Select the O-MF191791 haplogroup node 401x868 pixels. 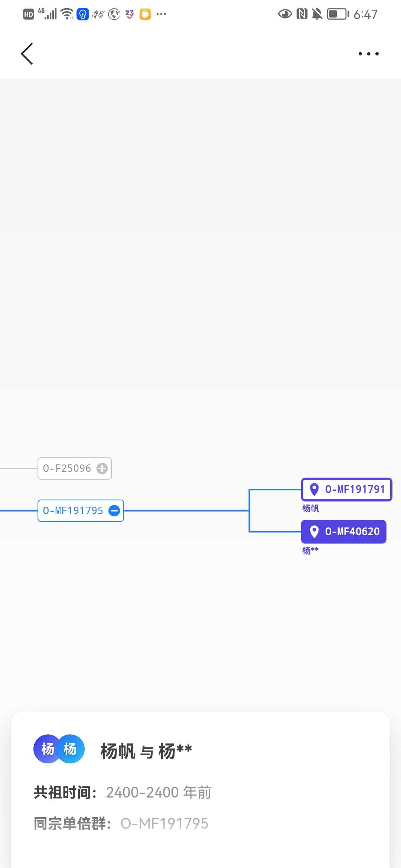[x=346, y=489]
